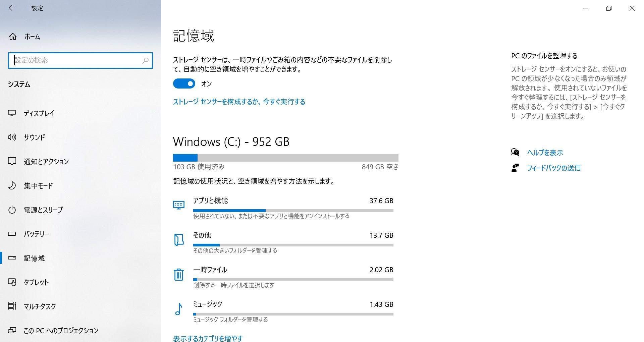Open フィードバックの送信

(x=554, y=168)
